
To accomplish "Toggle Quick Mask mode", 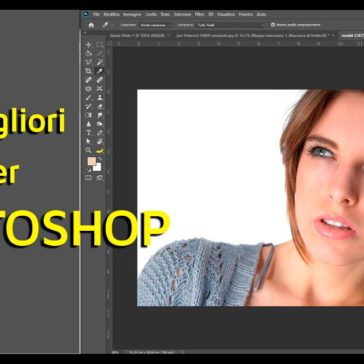I will click(x=88, y=178).
